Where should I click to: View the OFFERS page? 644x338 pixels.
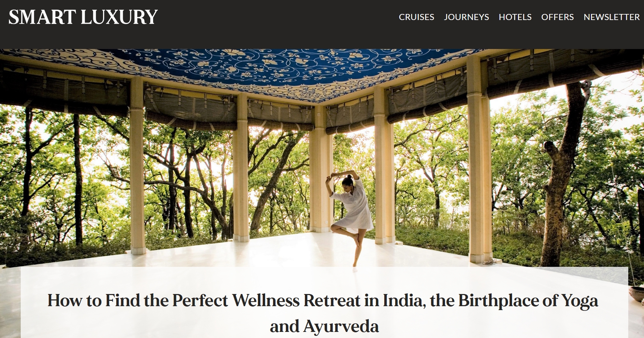click(x=557, y=17)
